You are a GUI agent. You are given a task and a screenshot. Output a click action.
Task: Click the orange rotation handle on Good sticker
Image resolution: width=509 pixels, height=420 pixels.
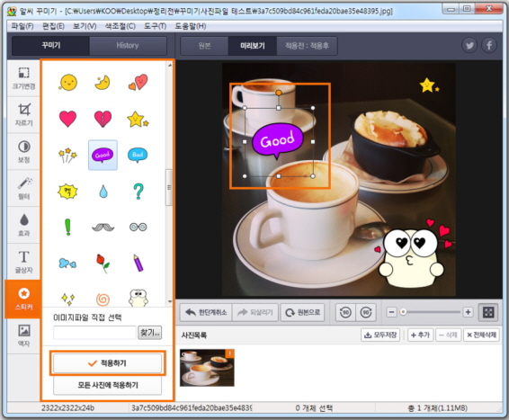coord(279,94)
